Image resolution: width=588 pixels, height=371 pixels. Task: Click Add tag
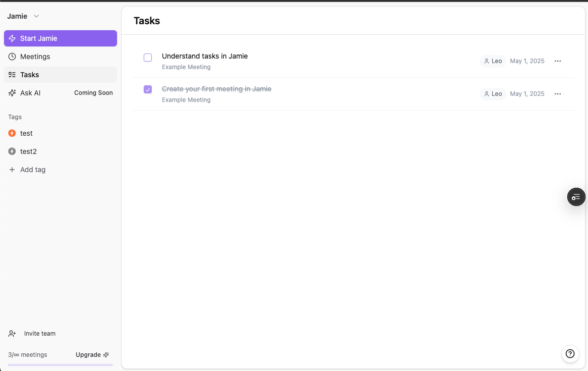click(61, 170)
